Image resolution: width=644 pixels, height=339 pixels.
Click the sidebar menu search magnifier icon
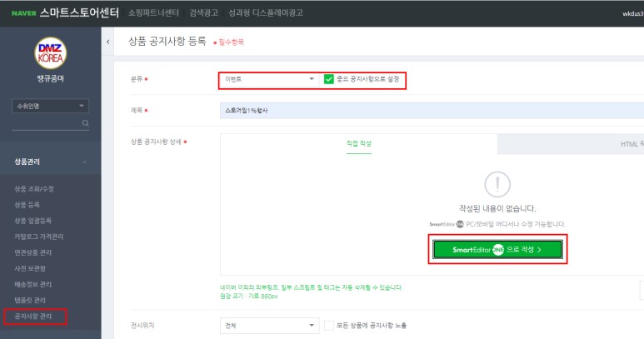[86, 123]
